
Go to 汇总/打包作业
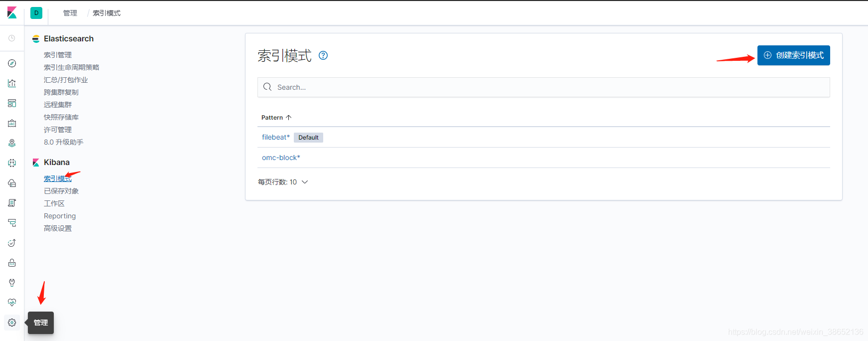(x=66, y=80)
